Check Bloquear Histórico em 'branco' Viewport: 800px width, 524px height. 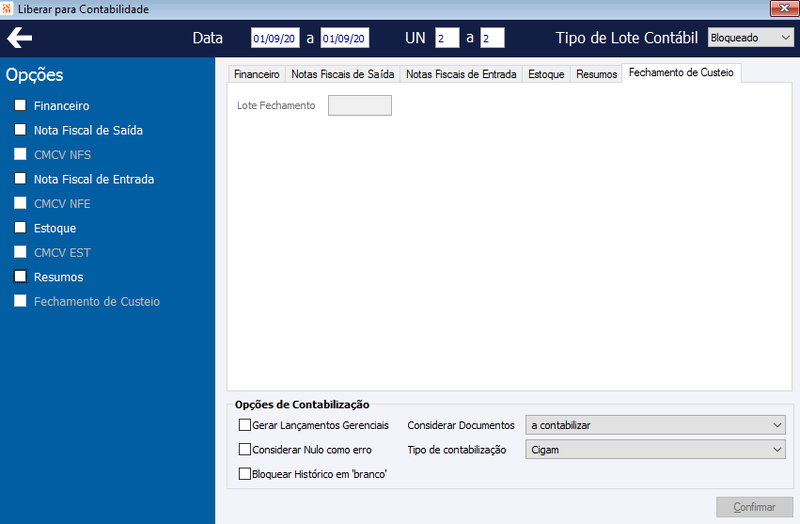245,473
